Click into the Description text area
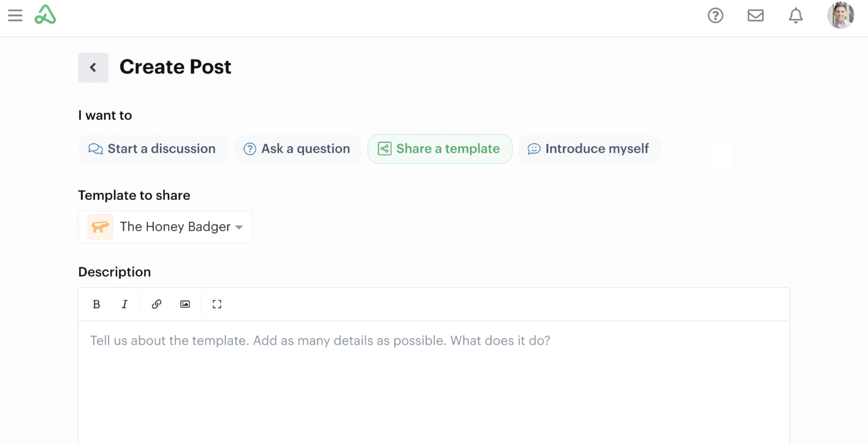868x445 pixels. pos(433,381)
